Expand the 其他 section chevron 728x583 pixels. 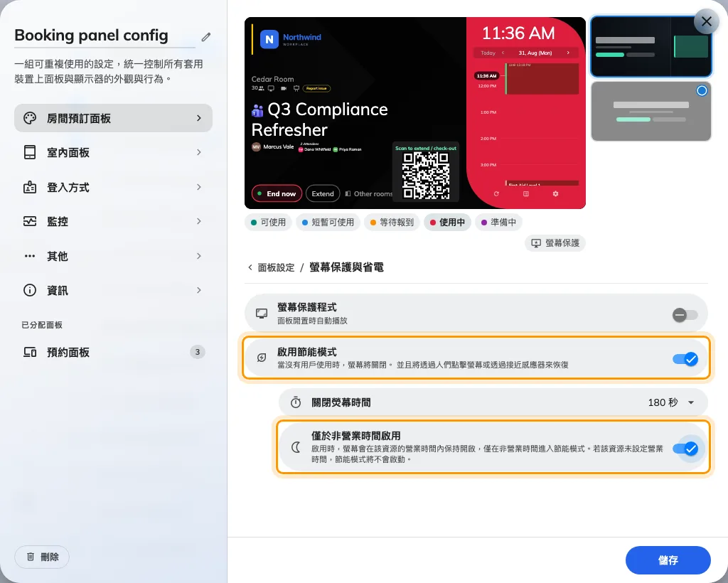[199, 256]
